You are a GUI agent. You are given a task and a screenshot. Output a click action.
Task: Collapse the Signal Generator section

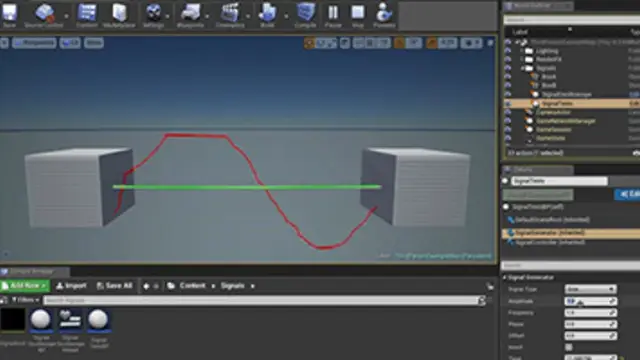(504, 278)
